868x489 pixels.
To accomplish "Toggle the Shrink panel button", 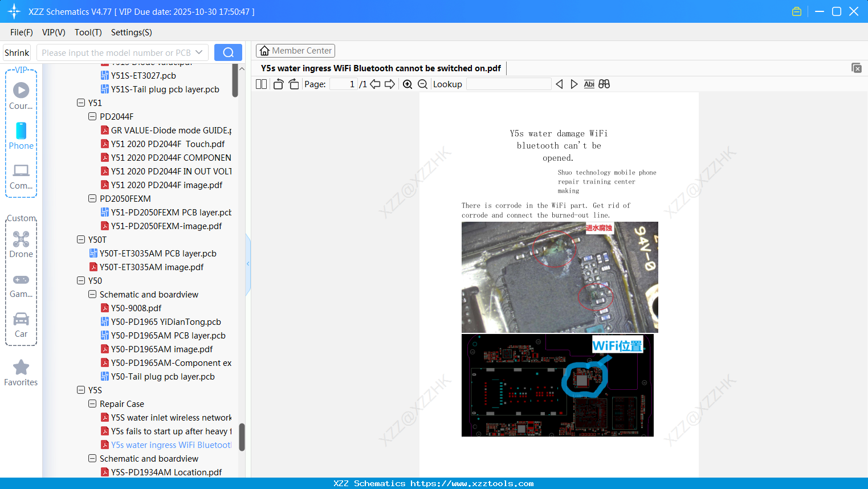I will pyautogui.click(x=17, y=52).
